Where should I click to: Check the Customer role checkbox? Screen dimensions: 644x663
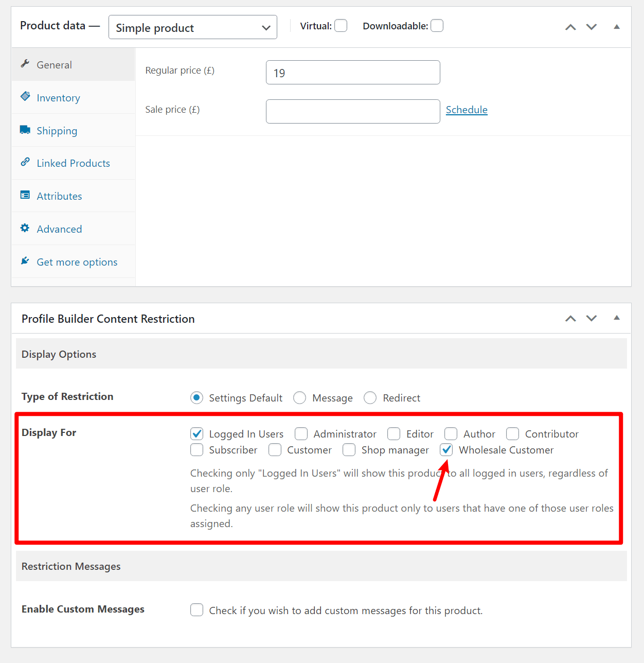point(275,450)
